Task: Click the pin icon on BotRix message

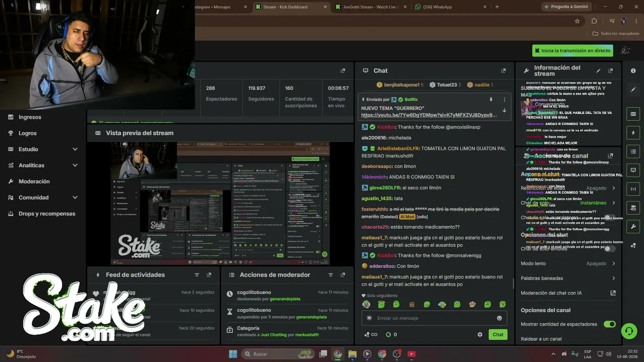Action: (491, 100)
